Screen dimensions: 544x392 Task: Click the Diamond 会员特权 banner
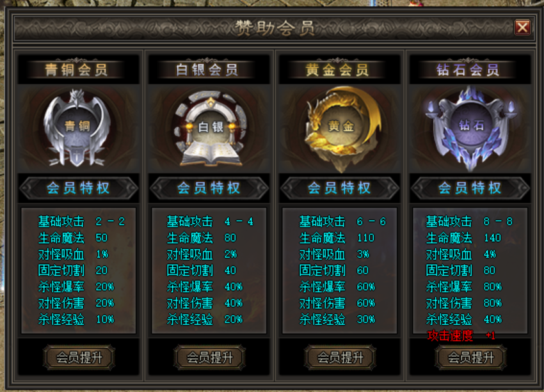click(470, 188)
